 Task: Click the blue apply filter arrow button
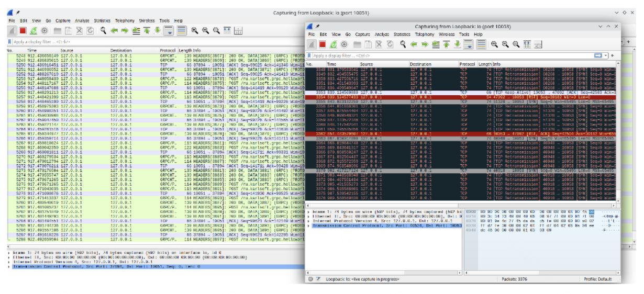tap(598, 55)
